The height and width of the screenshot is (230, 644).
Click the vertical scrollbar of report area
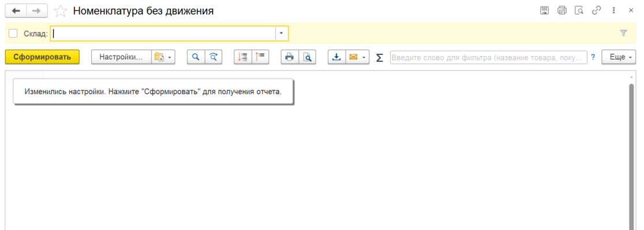pyautogui.click(x=632, y=157)
